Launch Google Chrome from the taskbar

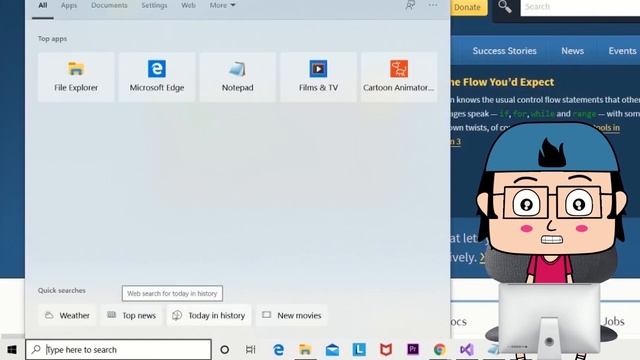[x=440, y=350]
